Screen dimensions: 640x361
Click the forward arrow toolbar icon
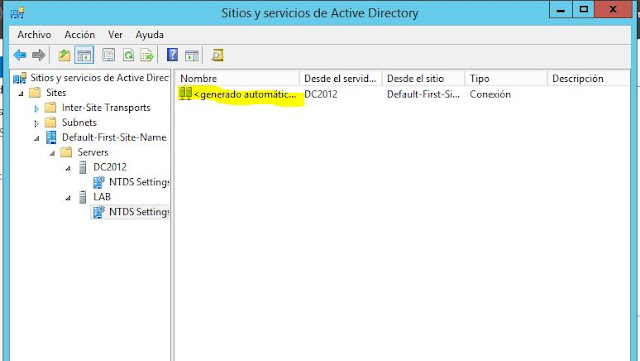tap(38, 55)
